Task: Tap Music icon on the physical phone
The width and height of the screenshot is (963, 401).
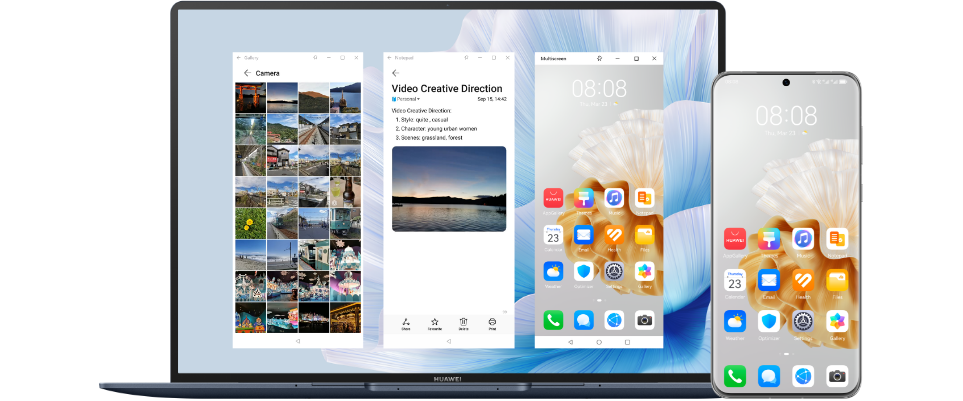Action: [803, 239]
